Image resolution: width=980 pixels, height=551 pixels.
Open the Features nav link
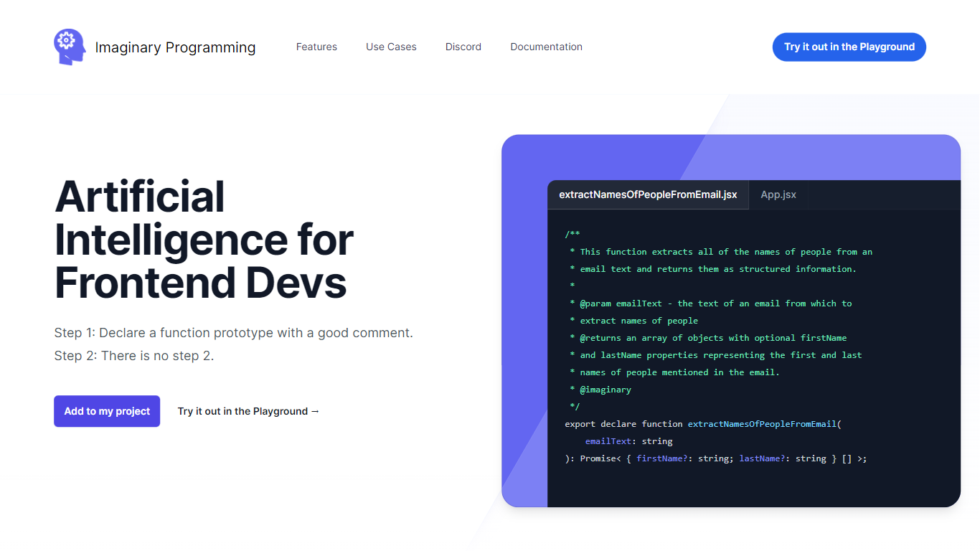tap(316, 47)
